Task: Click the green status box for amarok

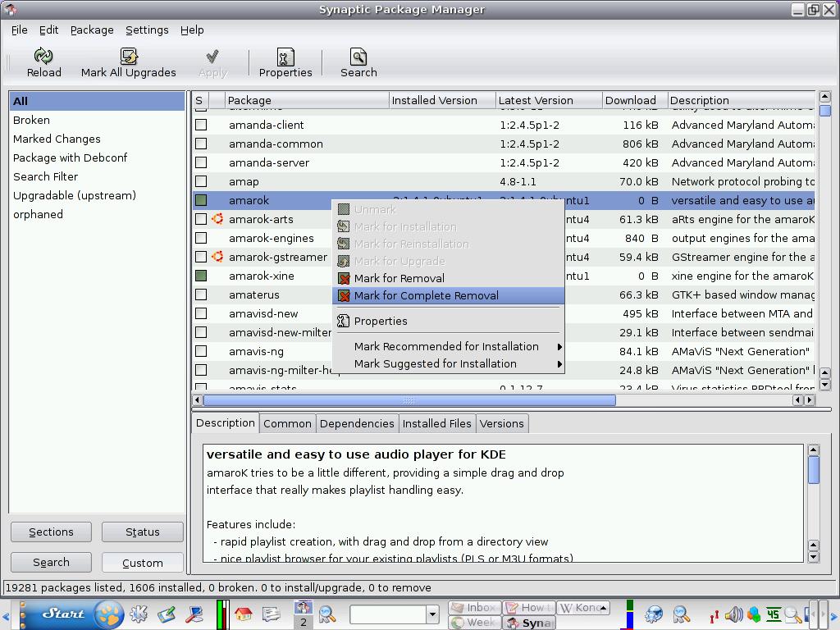Action: tap(201, 200)
